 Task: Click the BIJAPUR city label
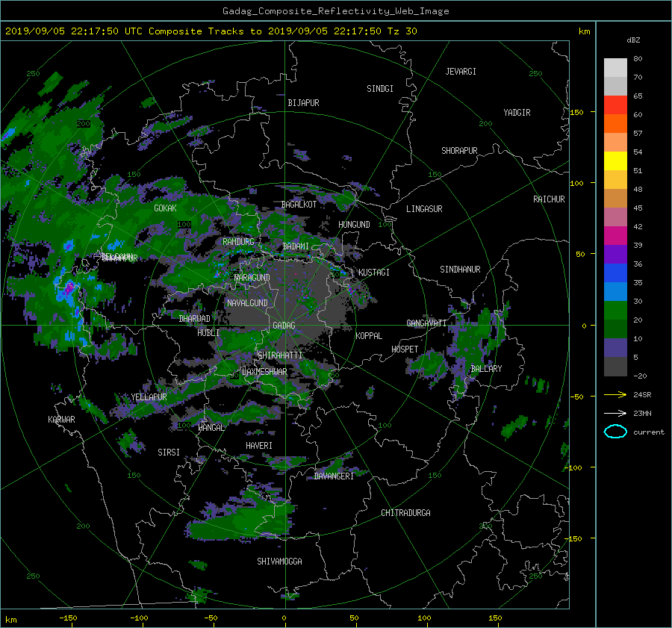pyautogui.click(x=303, y=103)
